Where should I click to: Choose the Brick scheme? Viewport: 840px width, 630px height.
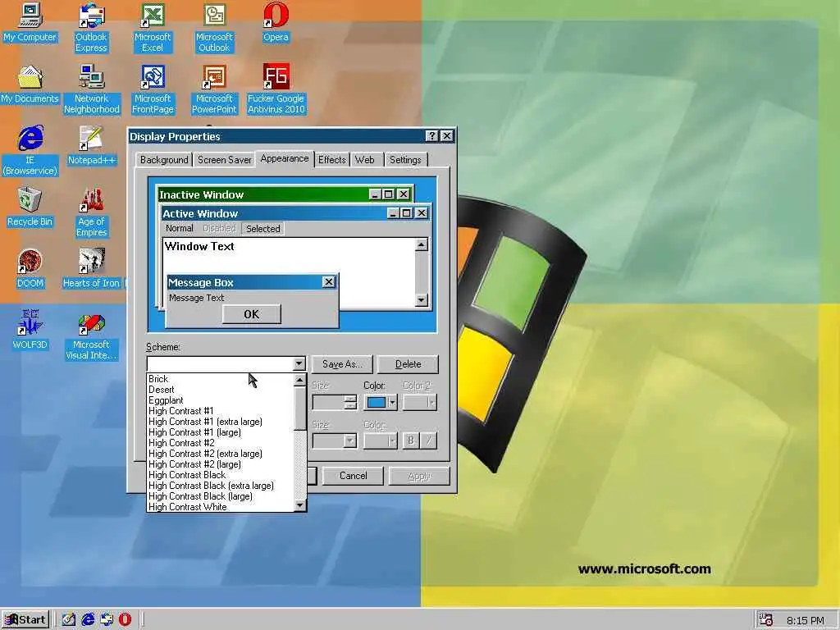coord(221,379)
